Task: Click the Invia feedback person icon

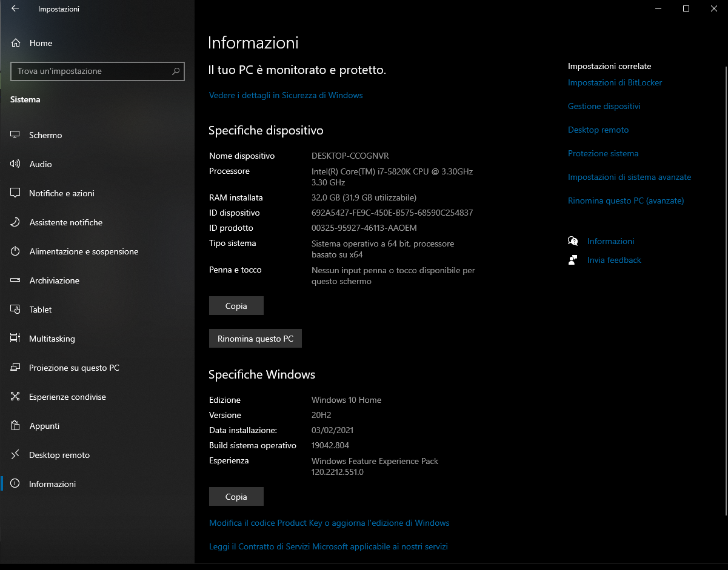Action: pyautogui.click(x=573, y=260)
